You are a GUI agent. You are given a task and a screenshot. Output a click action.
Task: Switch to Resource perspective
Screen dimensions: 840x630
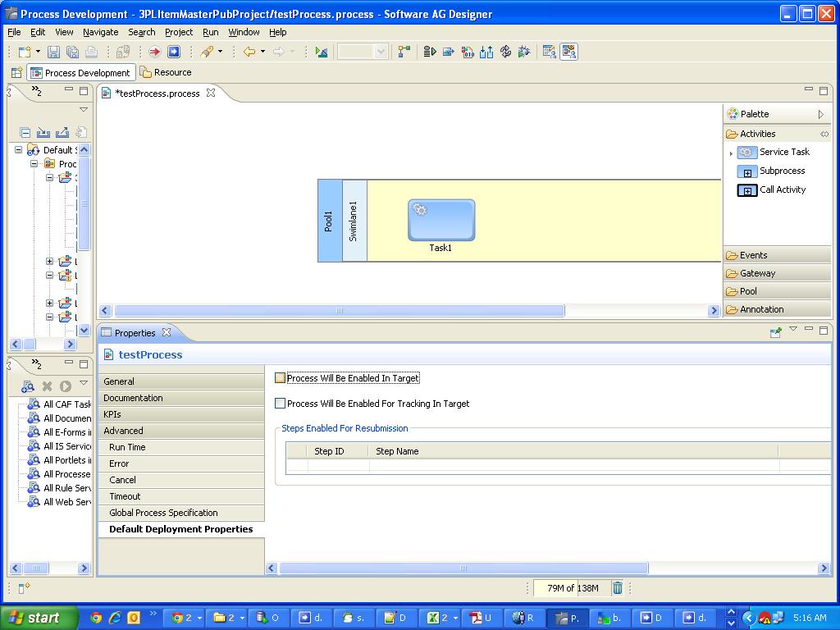[x=166, y=72]
